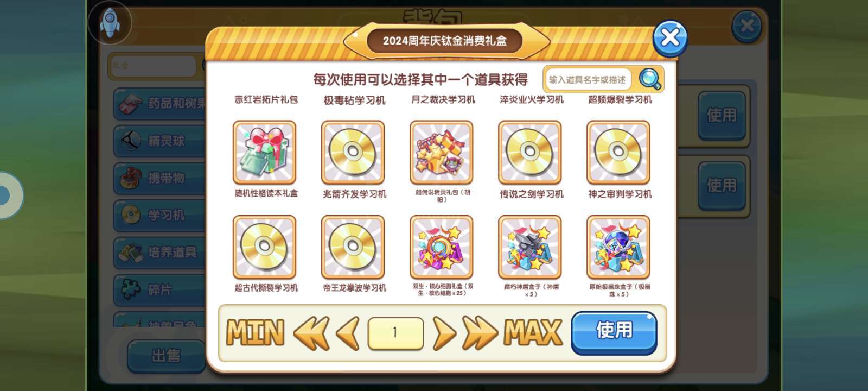Image resolution: width=868 pixels, height=391 pixels.
Task: Jump forward with double right arrow
Action: coord(480,333)
